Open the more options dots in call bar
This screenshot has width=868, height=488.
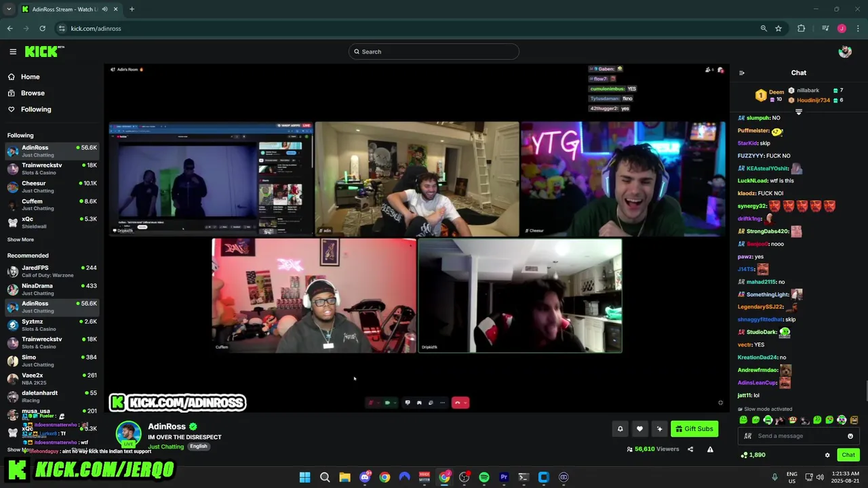click(442, 403)
